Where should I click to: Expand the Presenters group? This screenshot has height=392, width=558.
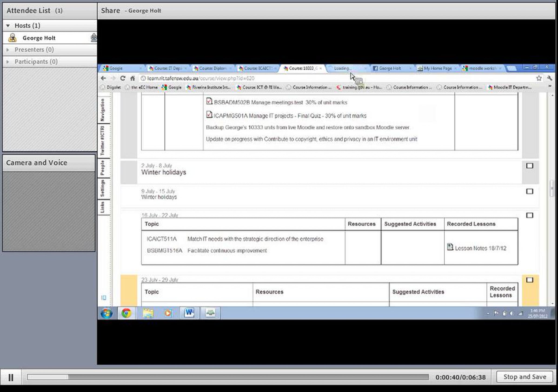(8, 49)
